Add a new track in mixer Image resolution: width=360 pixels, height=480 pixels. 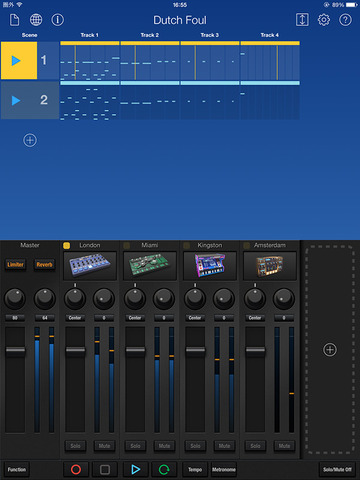point(330,350)
